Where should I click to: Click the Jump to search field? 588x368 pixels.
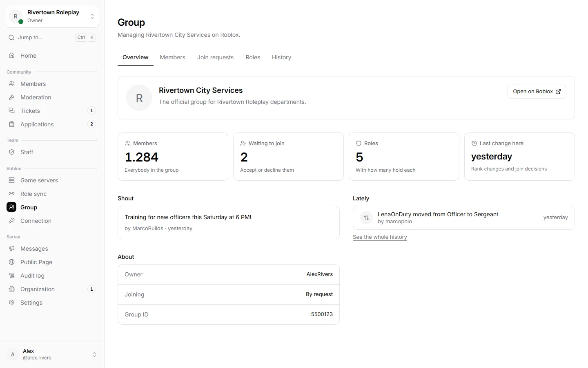point(52,38)
